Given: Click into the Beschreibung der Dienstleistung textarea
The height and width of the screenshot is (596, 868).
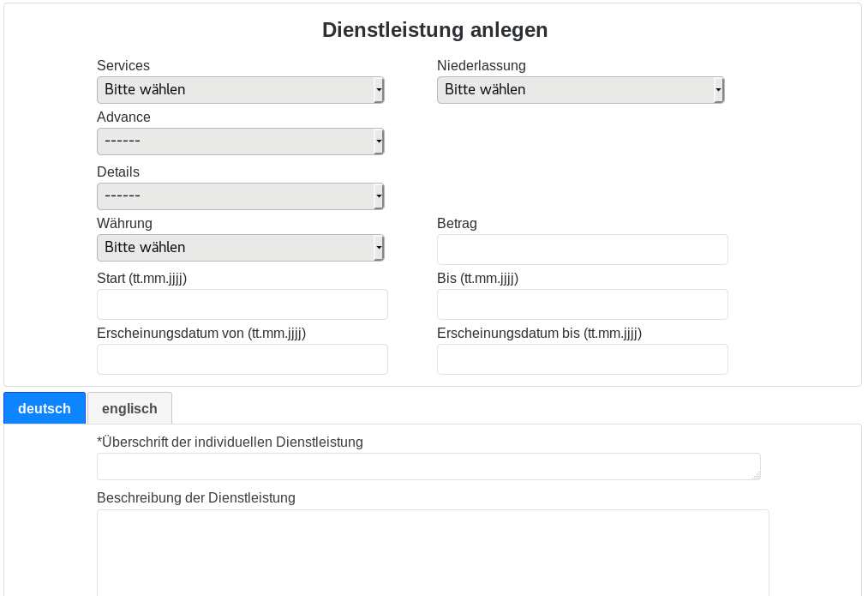Looking at the screenshot, I should tap(433, 552).
